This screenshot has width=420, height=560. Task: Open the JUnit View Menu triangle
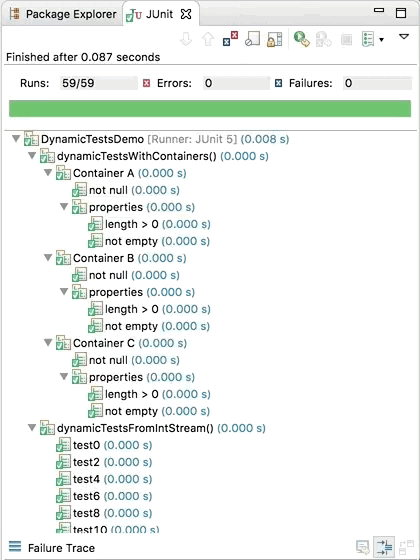[x=404, y=36]
